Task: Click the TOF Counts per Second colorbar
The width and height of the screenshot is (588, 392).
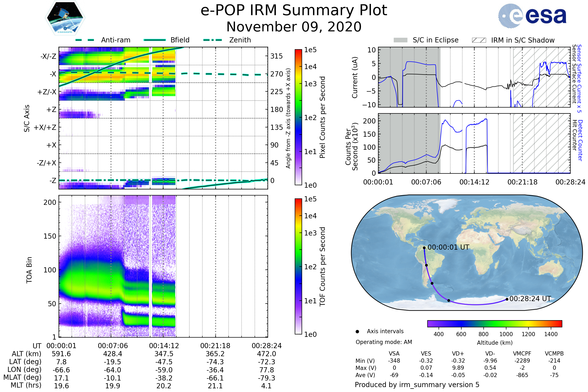Action: coord(298,266)
